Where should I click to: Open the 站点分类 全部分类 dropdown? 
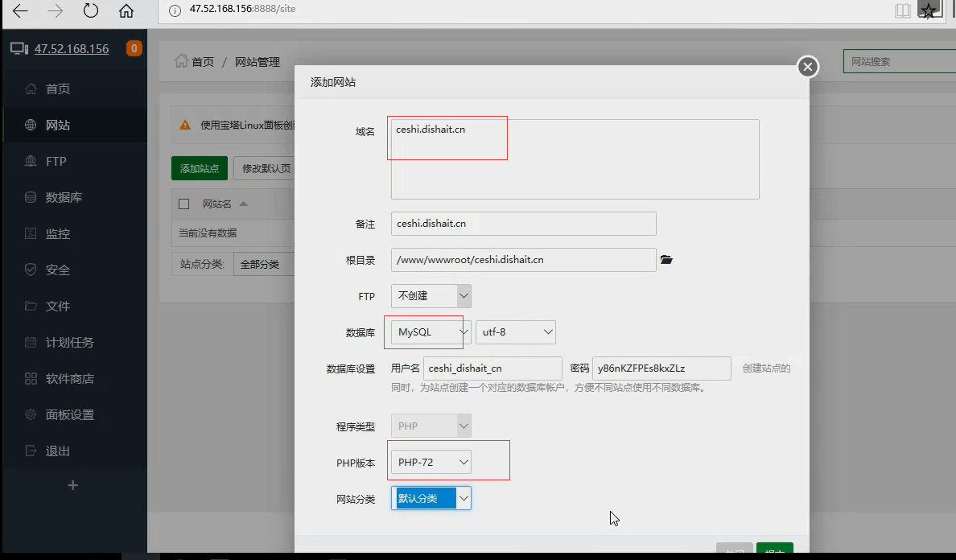click(x=264, y=265)
